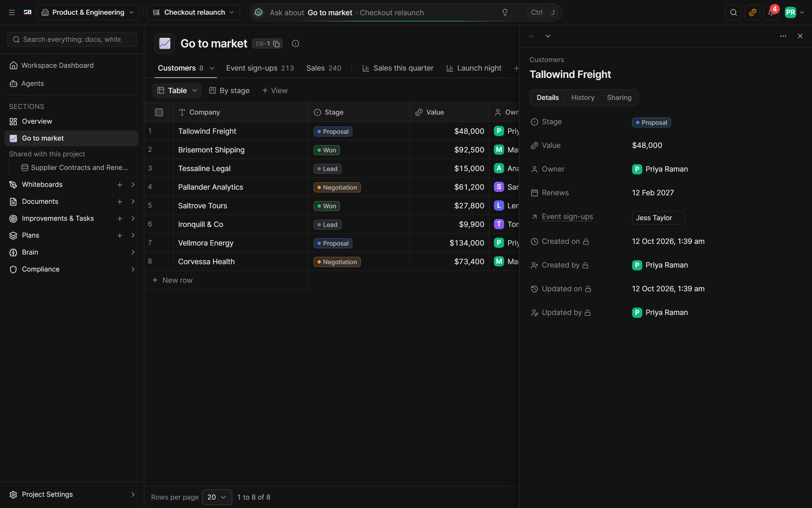Screen dimensions: 812x508
Task: Follow the Event sign-ups relation link
Action: click(x=567, y=217)
